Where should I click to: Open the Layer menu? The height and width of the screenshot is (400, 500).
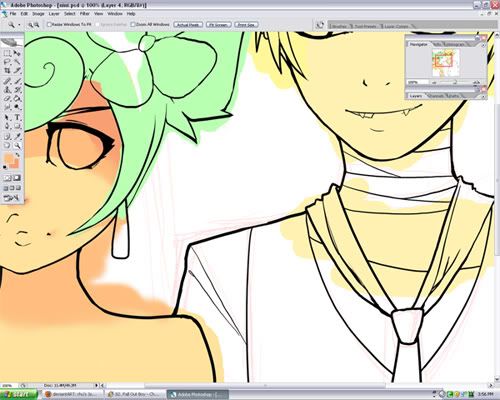(x=54, y=14)
